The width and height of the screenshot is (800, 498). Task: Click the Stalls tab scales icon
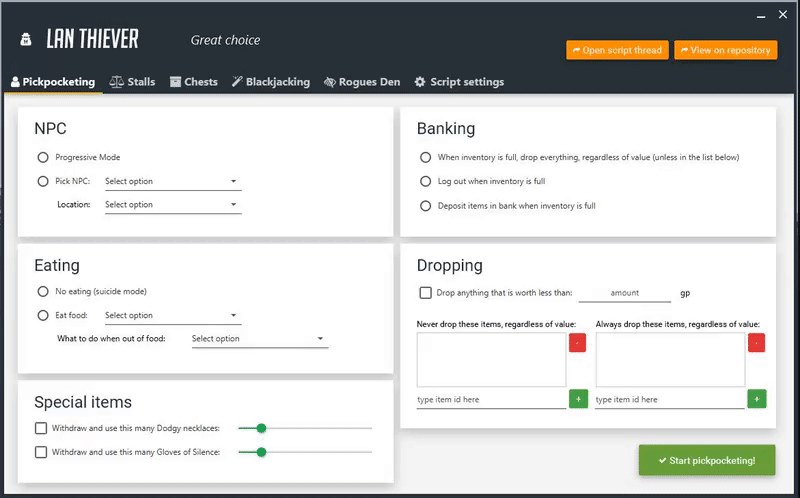pos(116,82)
